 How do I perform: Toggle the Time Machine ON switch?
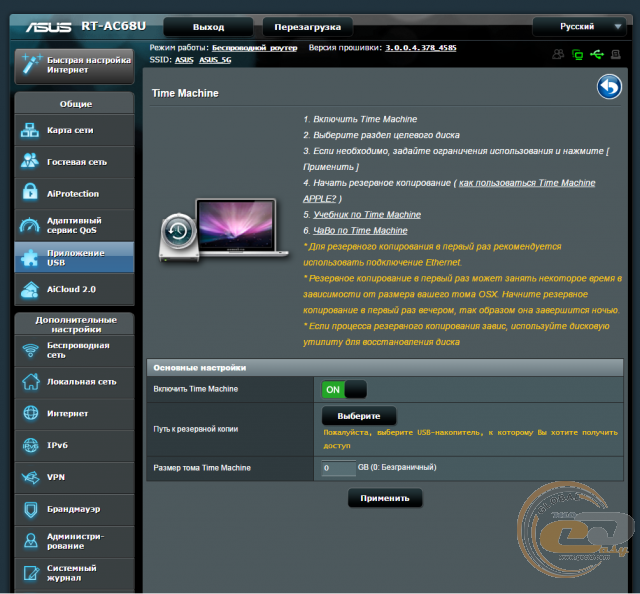click(344, 389)
